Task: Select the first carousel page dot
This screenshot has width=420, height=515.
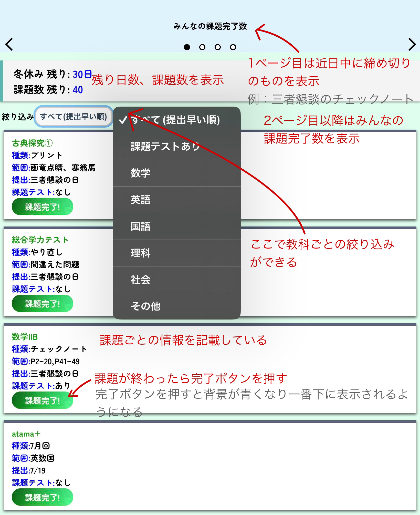Action: tap(187, 47)
